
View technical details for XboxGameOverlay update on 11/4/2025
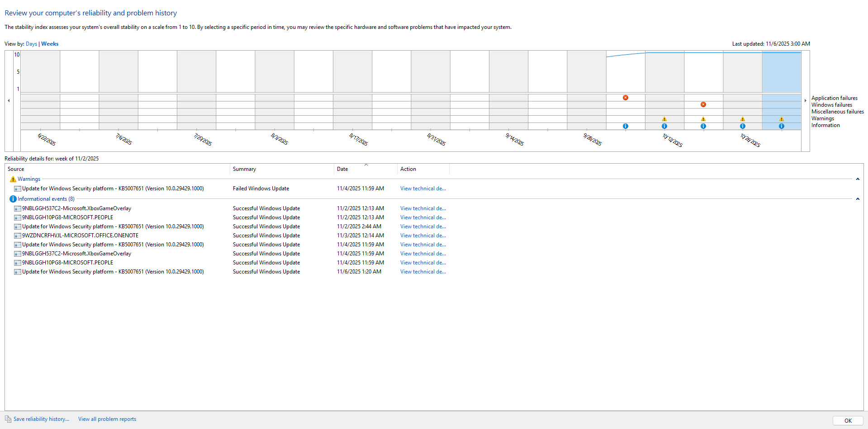click(x=423, y=254)
